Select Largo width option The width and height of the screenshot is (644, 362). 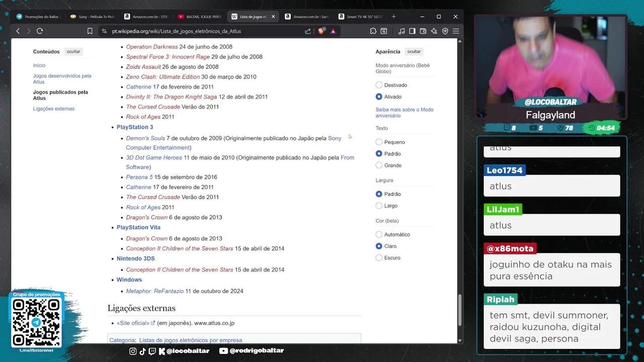(379, 206)
